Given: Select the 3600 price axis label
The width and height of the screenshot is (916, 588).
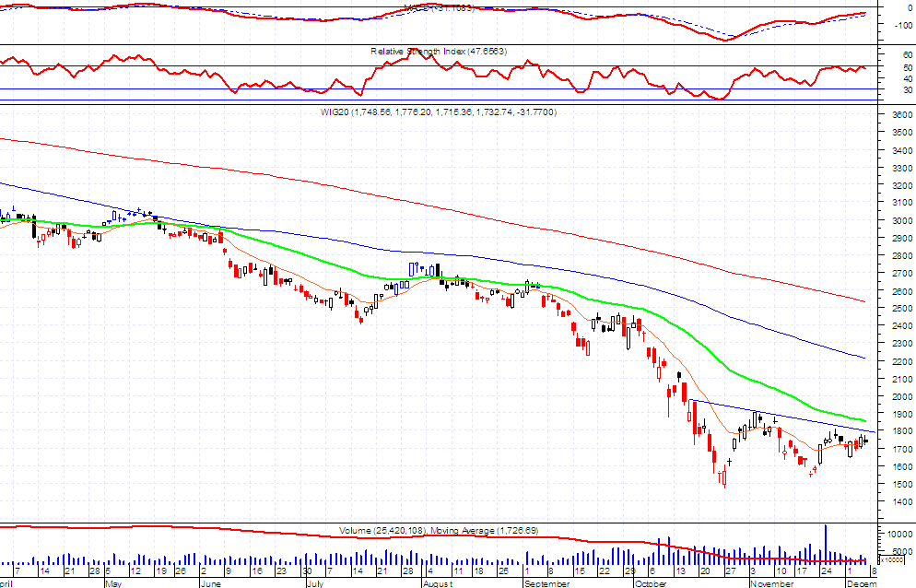Looking at the screenshot, I should click(x=902, y=114).
